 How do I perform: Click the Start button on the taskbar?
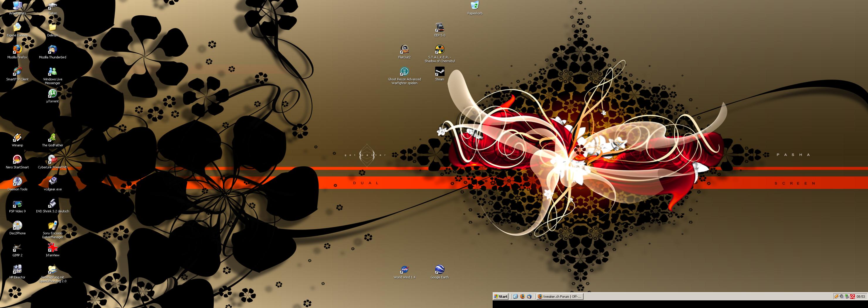point(501,297)
